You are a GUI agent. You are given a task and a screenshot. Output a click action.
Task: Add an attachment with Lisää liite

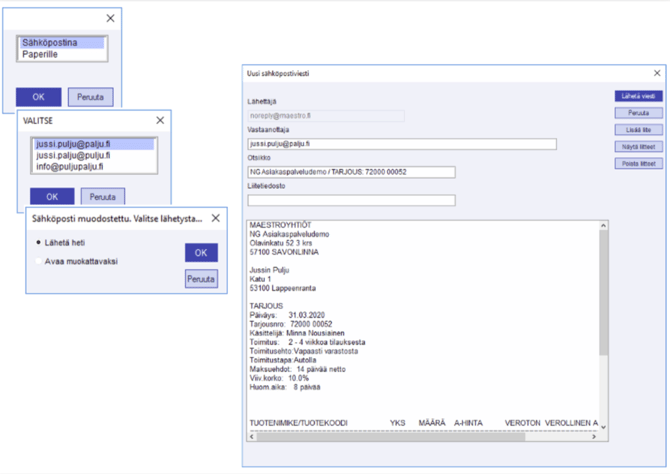[x=637, y=130]
